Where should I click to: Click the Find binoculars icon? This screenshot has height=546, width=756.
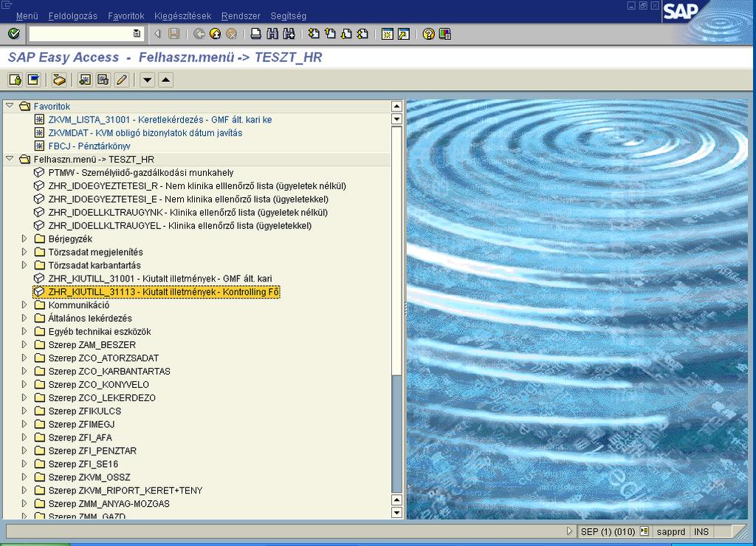pos(272,34)
